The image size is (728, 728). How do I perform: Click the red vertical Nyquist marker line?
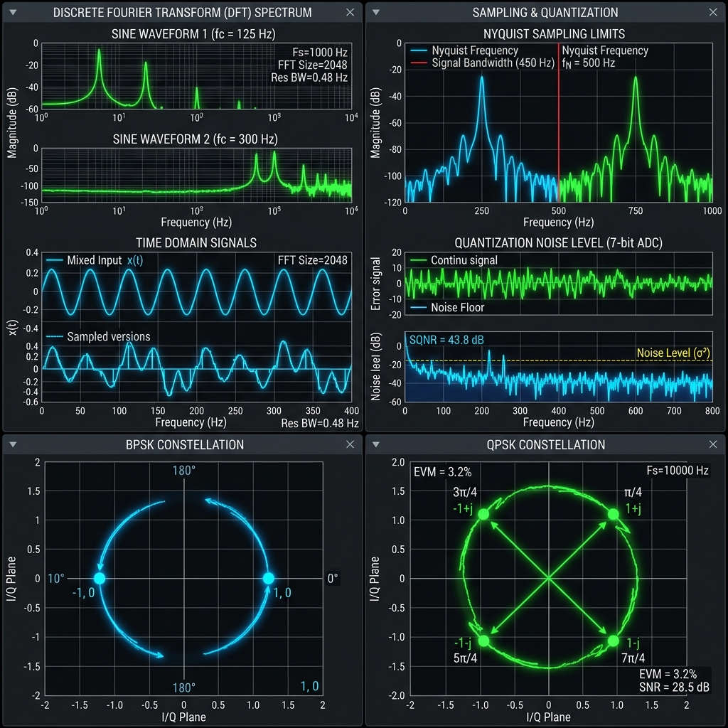tap(559, 122)
